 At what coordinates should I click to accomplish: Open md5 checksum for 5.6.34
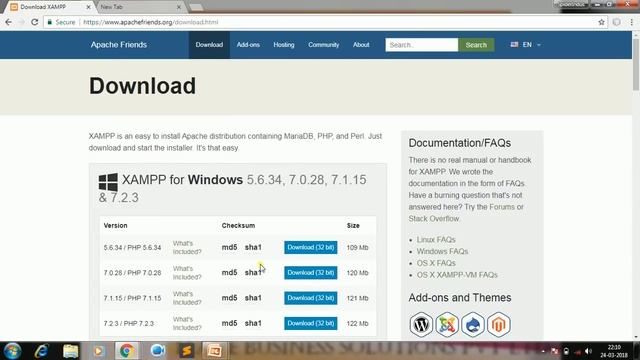pyautogui.click(x=229, y=247)
